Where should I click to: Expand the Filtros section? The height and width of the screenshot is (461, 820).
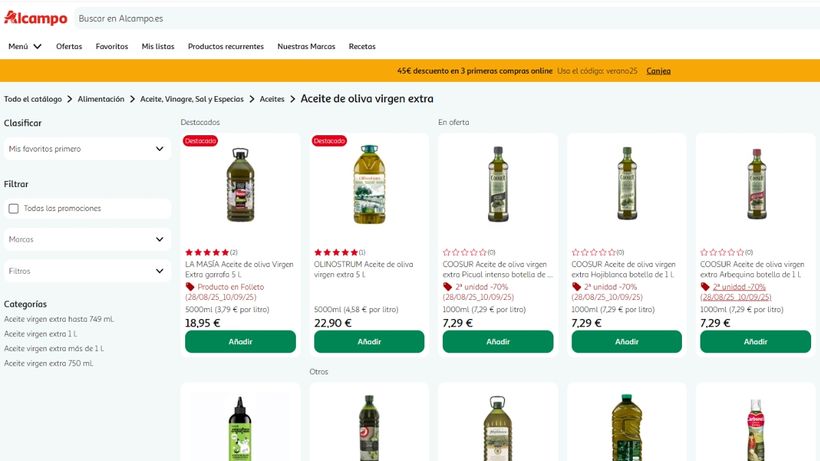(x=86, y=271)
